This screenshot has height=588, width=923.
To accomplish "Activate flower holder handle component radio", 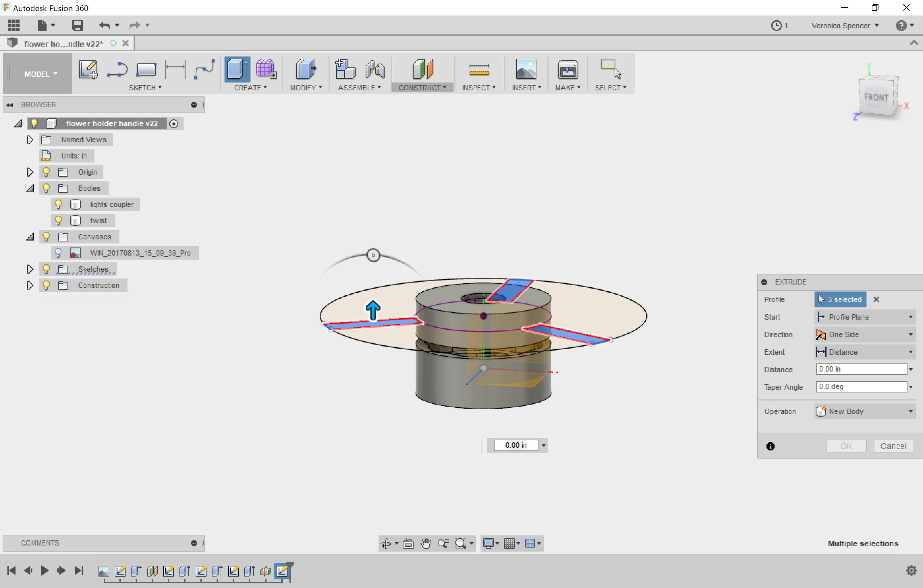I will 174,124.
